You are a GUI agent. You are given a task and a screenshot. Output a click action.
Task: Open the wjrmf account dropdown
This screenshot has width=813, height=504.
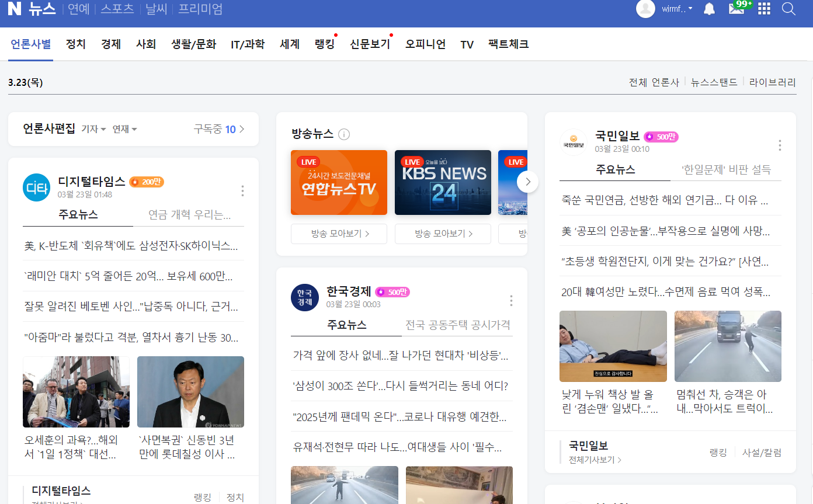[x=677, y=9]
